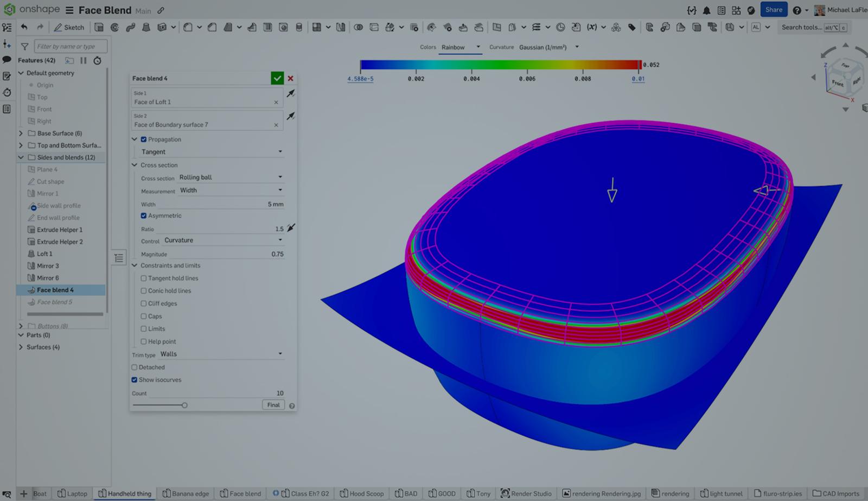Click the comments icon in the left sidebar
868x501 pixels.
[x=7, y=59]
